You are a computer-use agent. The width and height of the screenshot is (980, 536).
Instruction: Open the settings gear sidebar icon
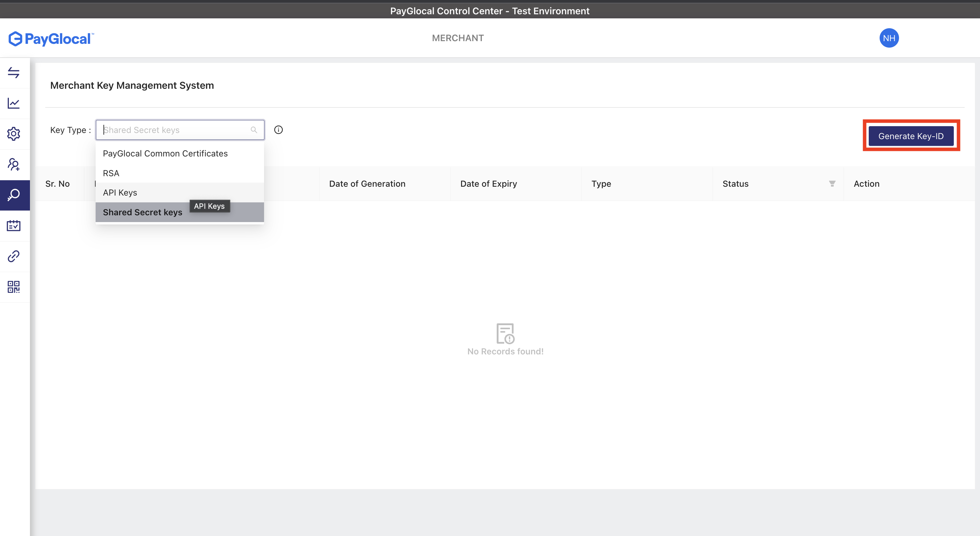[14, 134]
